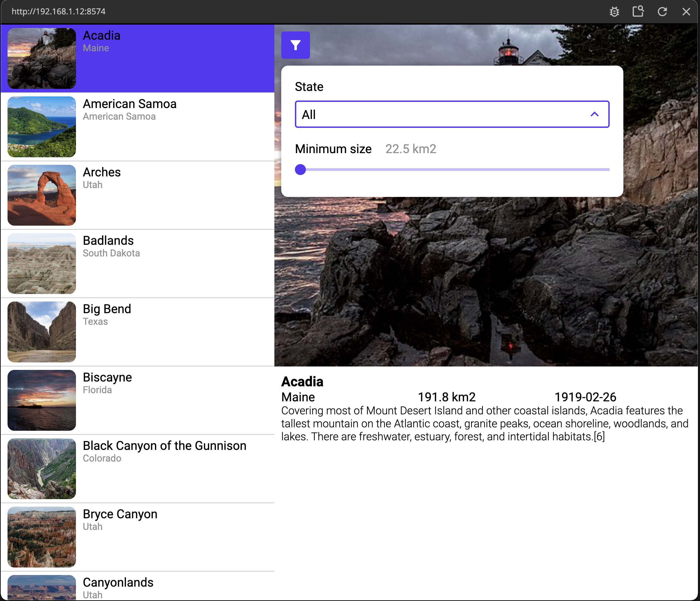The height and width of the screenshot is (601, 700).
Task: Click Colorado under Black Canyon
Action: pos(102,458)
